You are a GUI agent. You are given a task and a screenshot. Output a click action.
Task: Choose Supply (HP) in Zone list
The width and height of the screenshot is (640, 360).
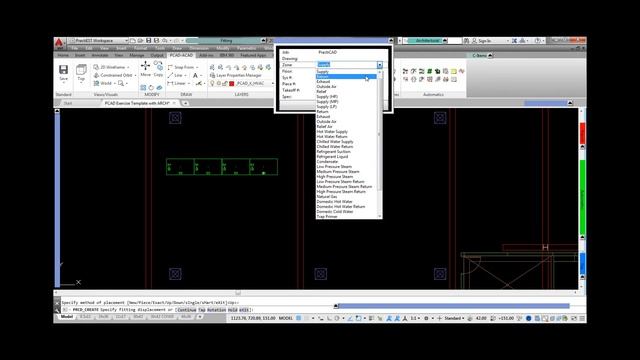(x=327, y=97)
